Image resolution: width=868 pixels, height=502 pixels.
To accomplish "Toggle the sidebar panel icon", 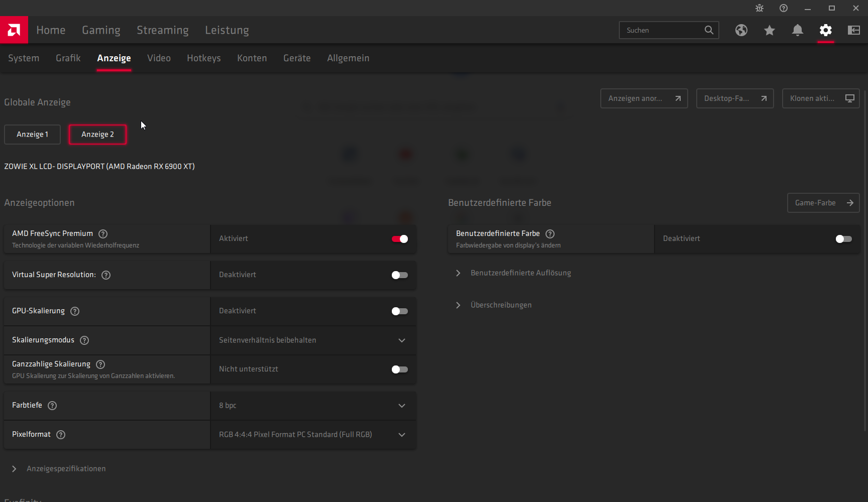I will coord(854,30).
